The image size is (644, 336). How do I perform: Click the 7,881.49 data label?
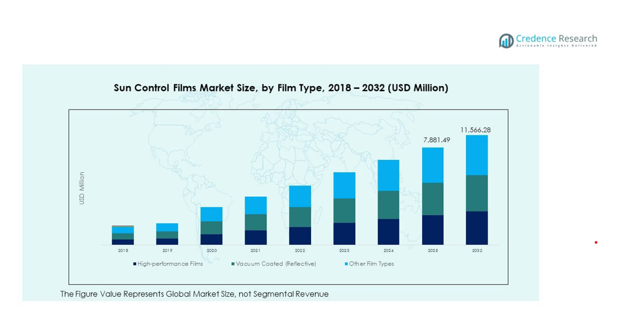432,140
